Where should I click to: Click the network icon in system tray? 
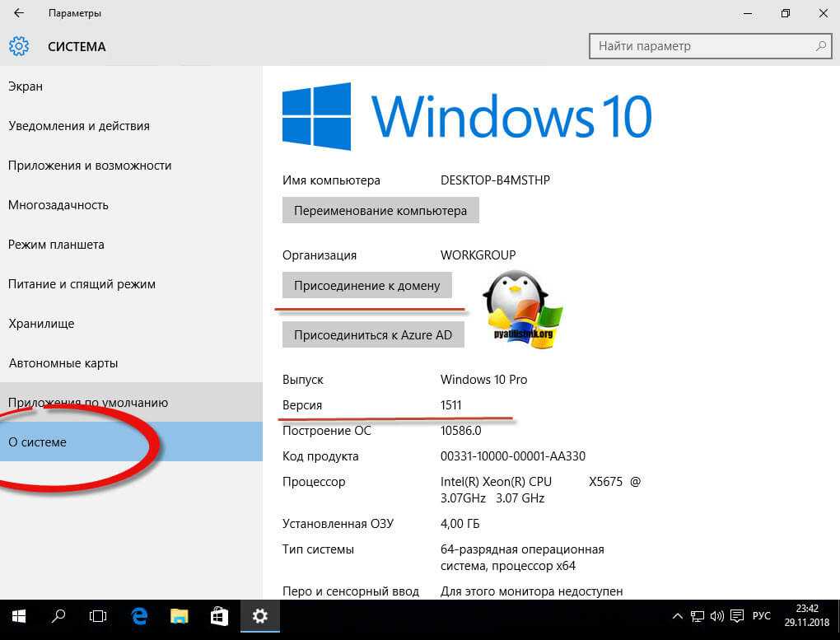697,616
